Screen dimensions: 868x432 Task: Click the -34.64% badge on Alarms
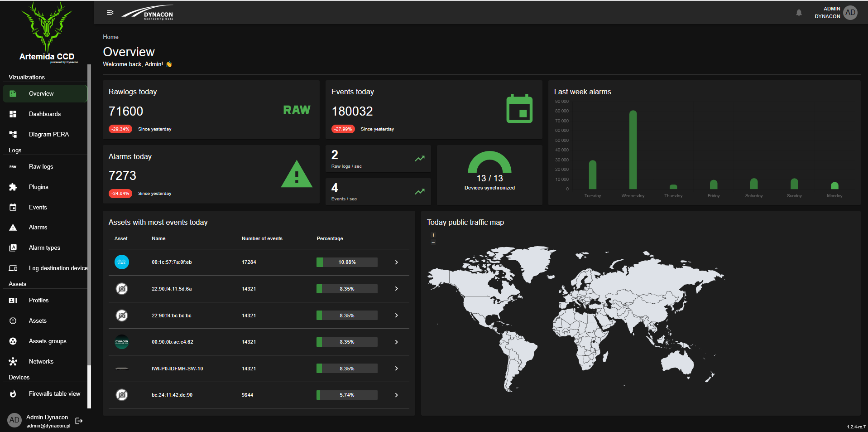pos(120,194)
